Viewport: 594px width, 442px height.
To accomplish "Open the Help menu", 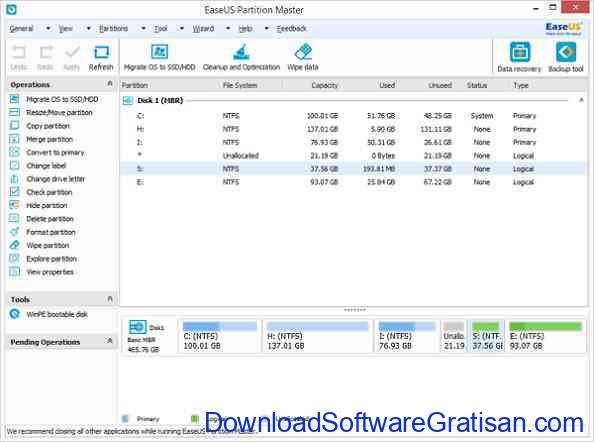I will (245, 28).
